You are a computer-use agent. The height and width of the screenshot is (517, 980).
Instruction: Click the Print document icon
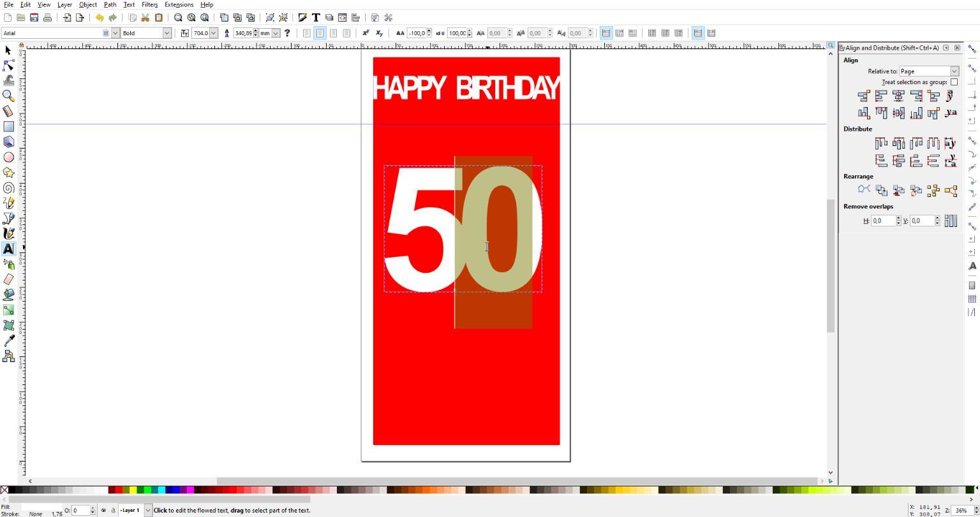pos(47,18)
